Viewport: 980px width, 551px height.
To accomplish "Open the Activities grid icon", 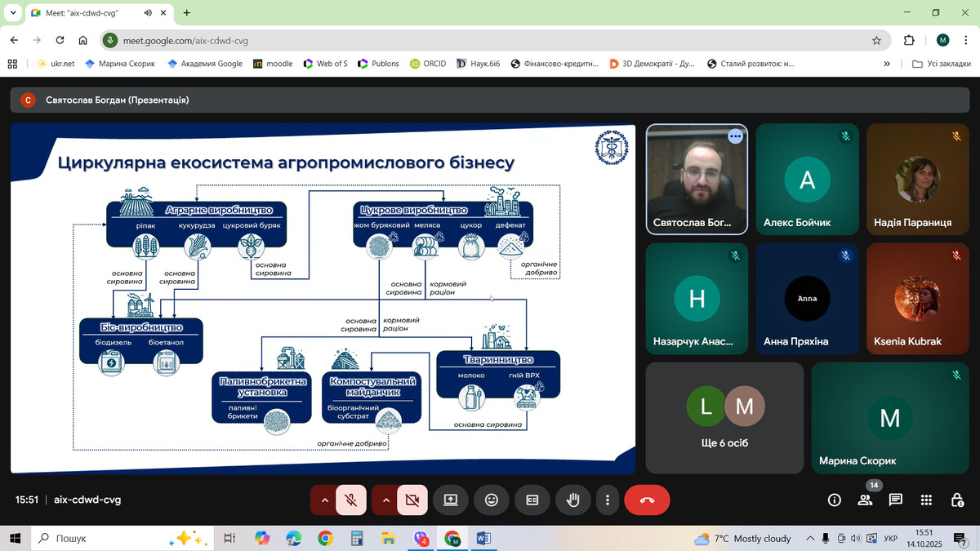I will [x=926, y=500].
